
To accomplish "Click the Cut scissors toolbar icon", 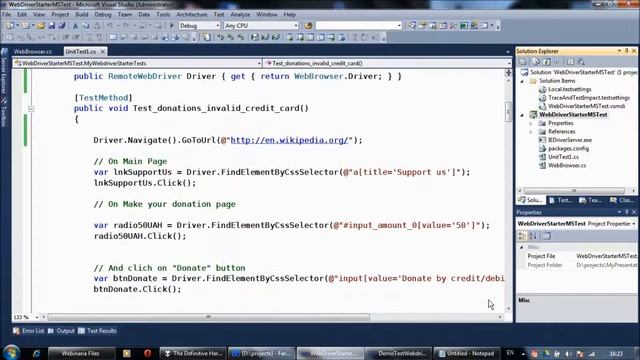I will tap(75, 26).
